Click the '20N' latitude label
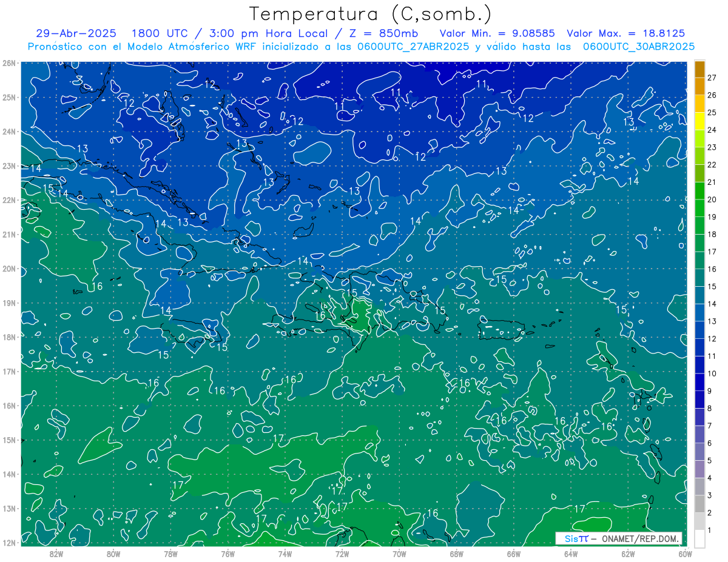The height and width of the screenshot is (562, 728). [8, 269]
